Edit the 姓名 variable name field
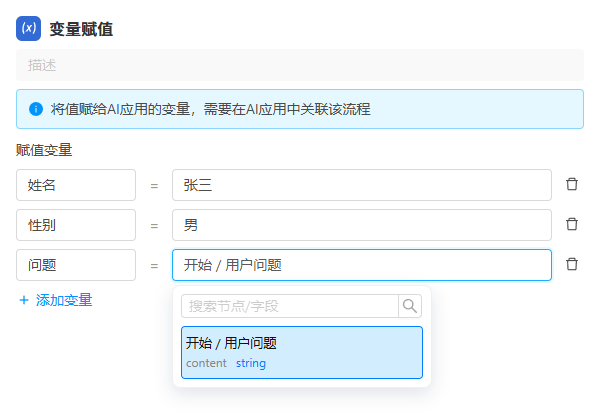 76,185
